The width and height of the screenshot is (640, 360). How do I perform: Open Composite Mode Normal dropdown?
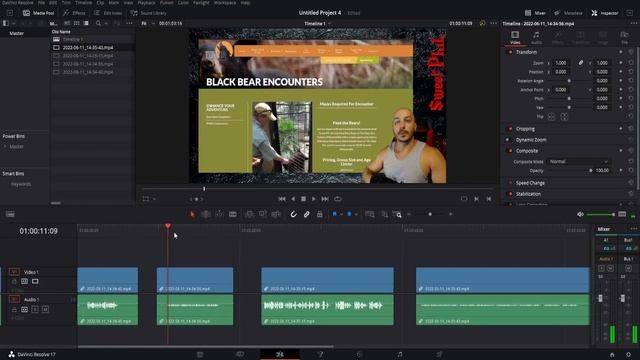tap(578, 162)
